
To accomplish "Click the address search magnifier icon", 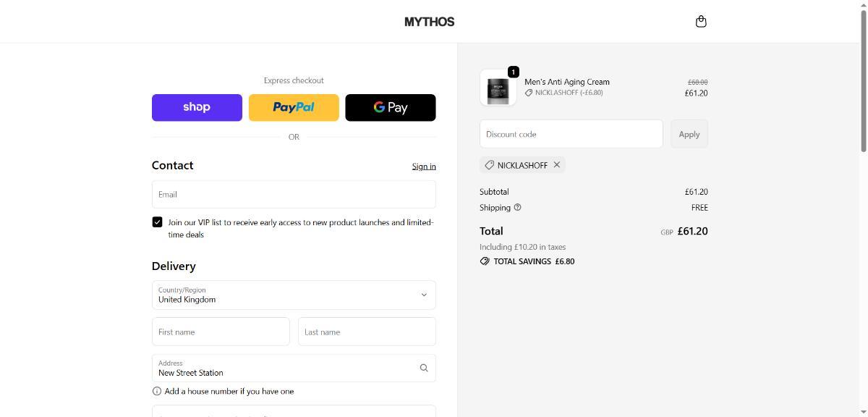I will (x=424, y=368).
